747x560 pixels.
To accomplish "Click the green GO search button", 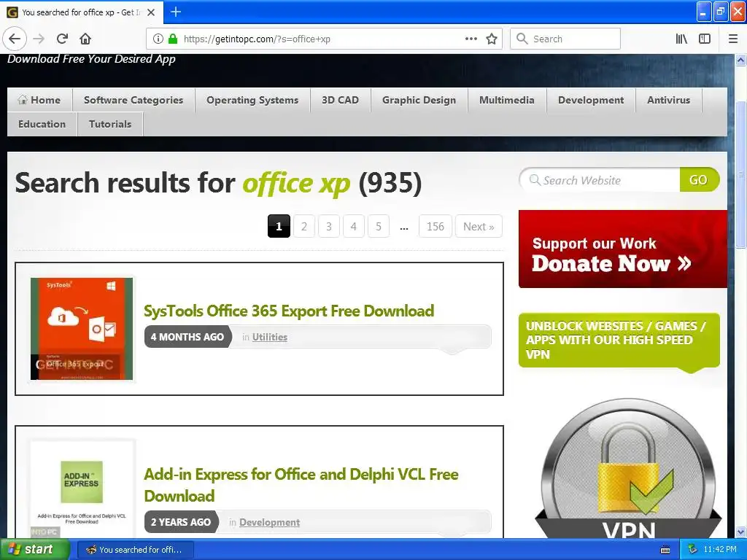I will coord(699,180).
